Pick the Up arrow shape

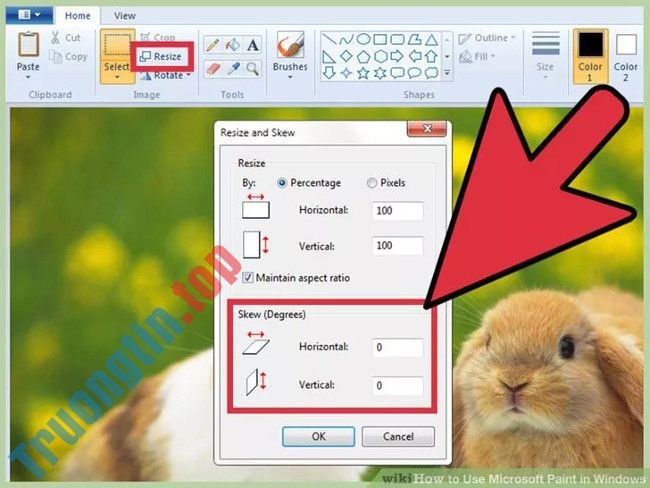pyautogui.click(x=432, y=56)
